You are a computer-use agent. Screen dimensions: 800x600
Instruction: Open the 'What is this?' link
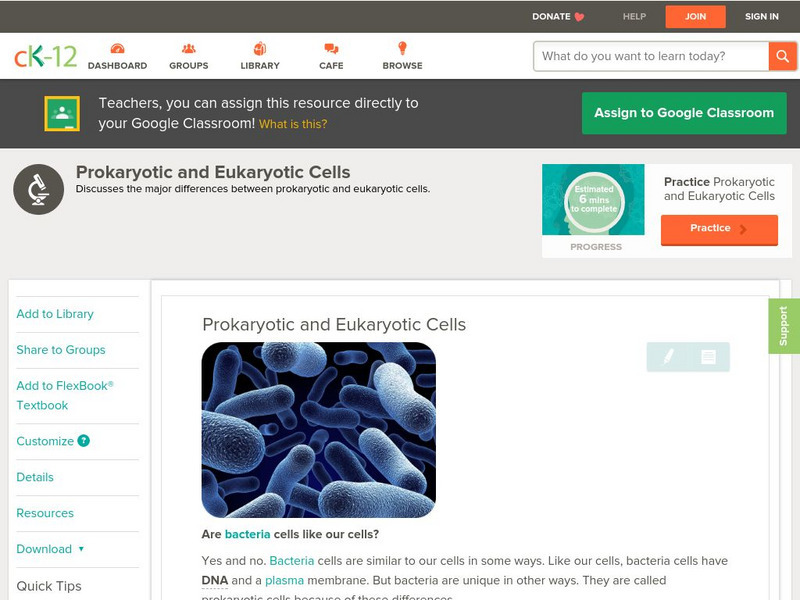point(293,124)
